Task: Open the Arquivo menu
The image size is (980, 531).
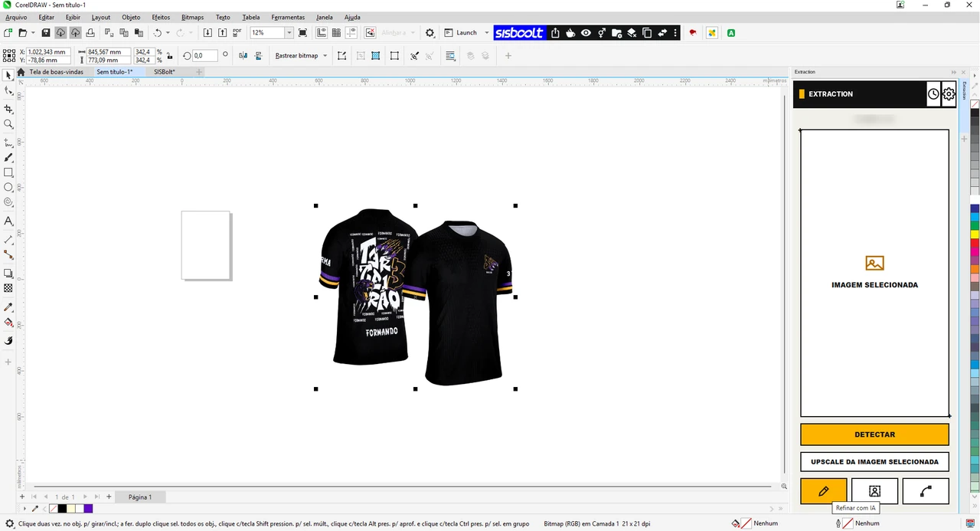Action: pyautogui.click(x=16, y=17)
